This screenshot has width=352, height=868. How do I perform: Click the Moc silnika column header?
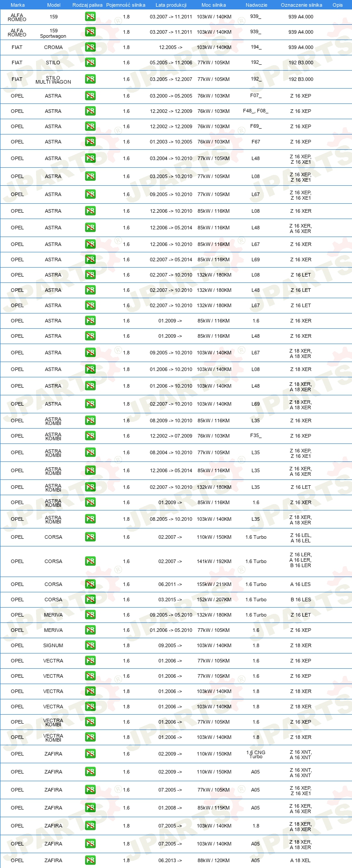(214, 5)
